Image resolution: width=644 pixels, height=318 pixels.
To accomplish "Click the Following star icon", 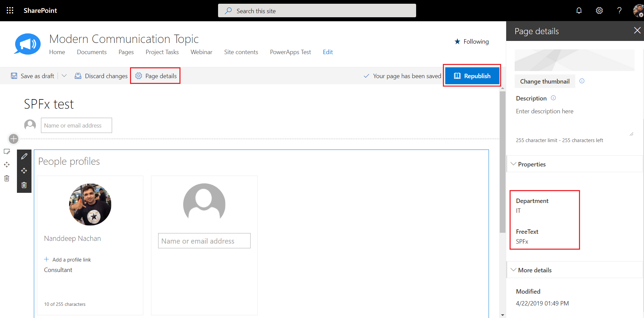I will [457, 42].
